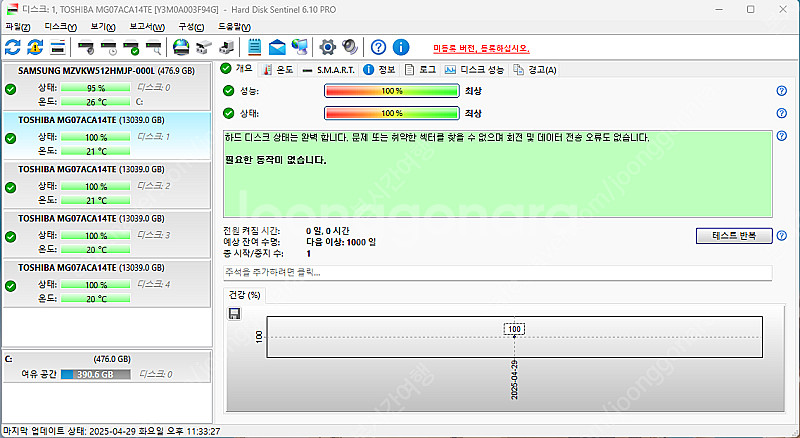Select TOSHIBA MG07ACA14TE entry labeled 디스크 4

tap(106, 283)
